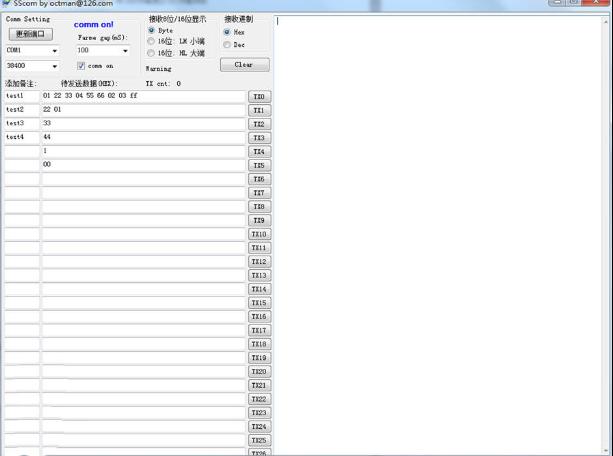Select Hex receive format

pyautogui.click(x=227, y=32)
